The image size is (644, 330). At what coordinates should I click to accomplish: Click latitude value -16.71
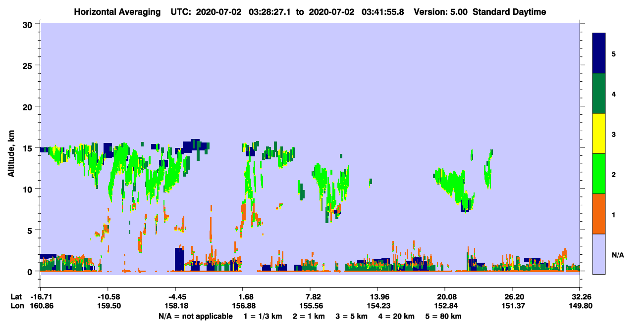pos(41,297)
